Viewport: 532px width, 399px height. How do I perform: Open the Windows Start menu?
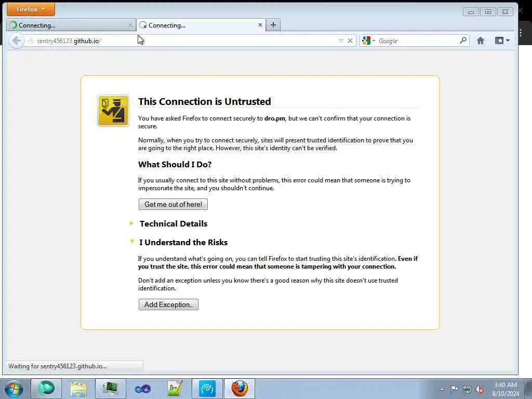14,389
